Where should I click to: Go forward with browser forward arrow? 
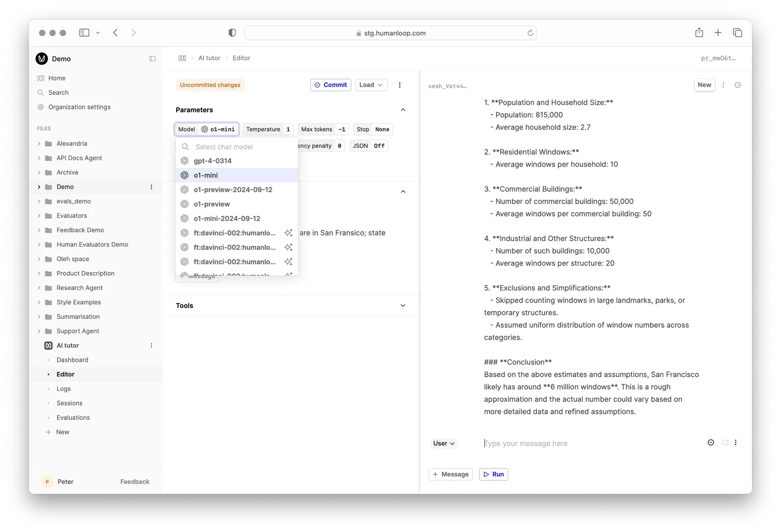pyautogui.click(x=134, y=33)
